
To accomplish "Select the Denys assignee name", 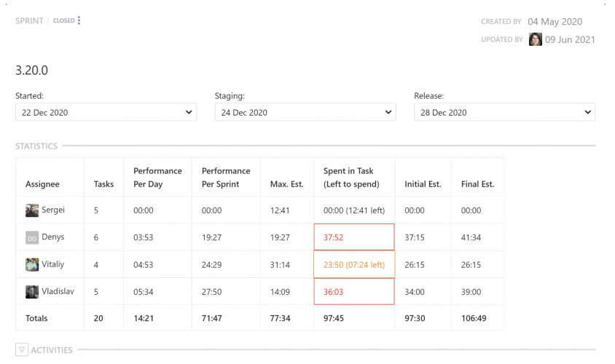I will 53,237.
